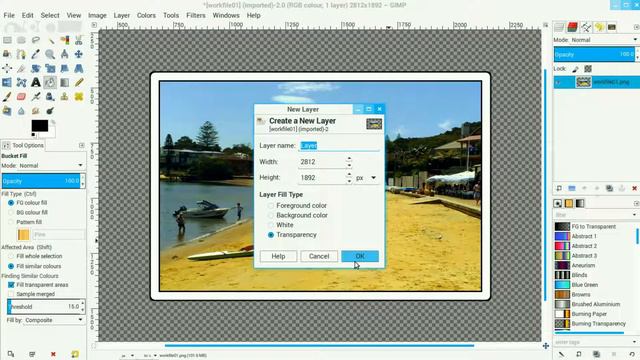The height and width of the screenshot is (360, 640).
Task: Select the Paintbrush tool
Action: coord(7,97)
